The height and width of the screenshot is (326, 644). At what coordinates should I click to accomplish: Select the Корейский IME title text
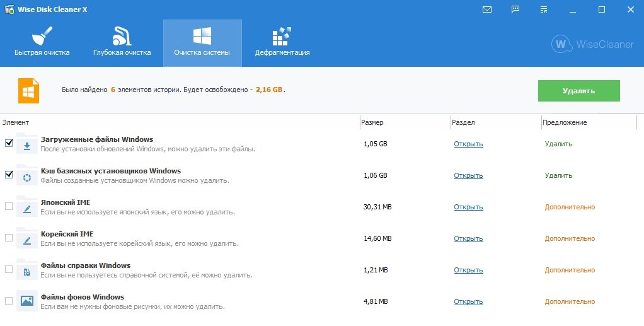tap(67, 234)
